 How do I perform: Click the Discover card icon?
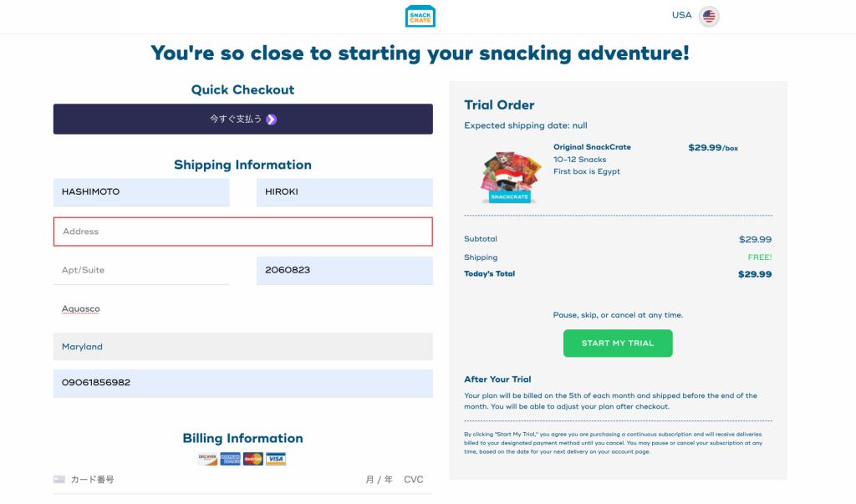click(x=207, y=459)
